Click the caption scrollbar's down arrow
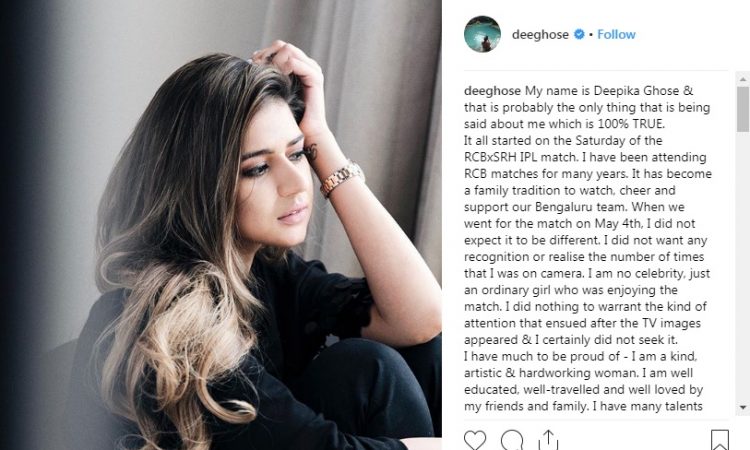This screenshot has height=450, width=750. 743,407
